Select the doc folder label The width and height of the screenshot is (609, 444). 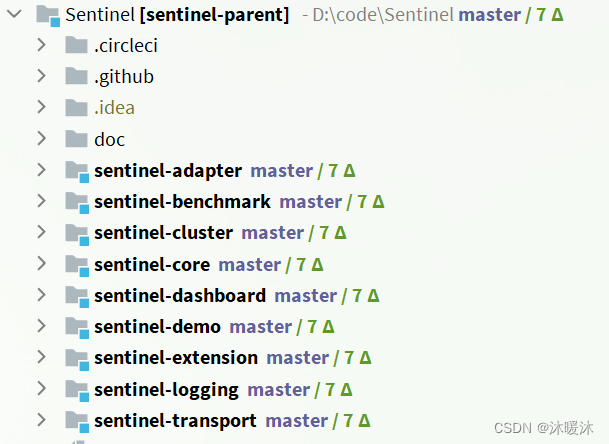tap(109, 139)
